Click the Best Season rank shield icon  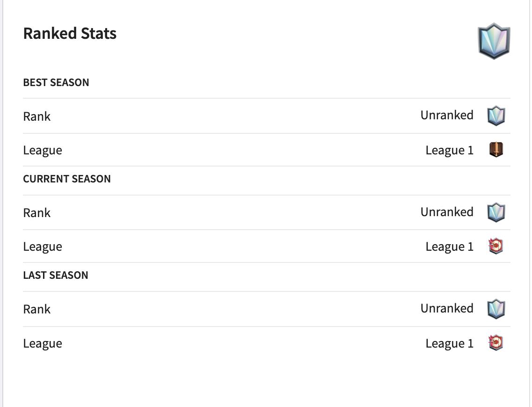click(x=496, y=116)
